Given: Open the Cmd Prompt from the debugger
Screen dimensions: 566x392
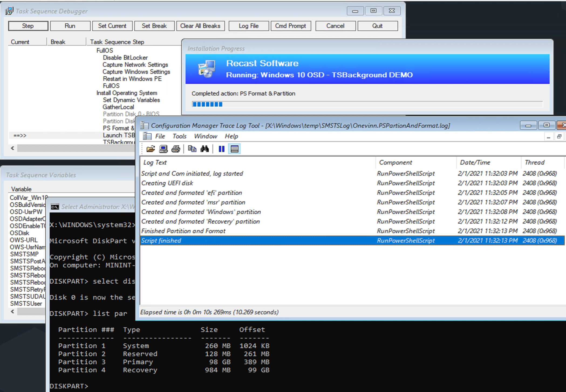Looking at the screenshot, I should tap(291, 26).
